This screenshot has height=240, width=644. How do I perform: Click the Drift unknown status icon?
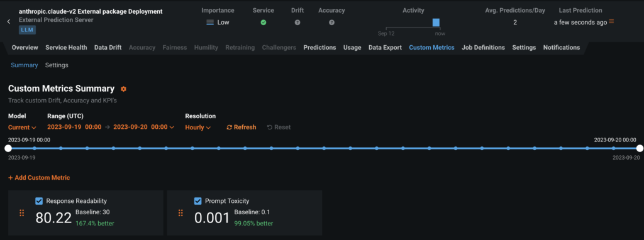coord(297,23)
